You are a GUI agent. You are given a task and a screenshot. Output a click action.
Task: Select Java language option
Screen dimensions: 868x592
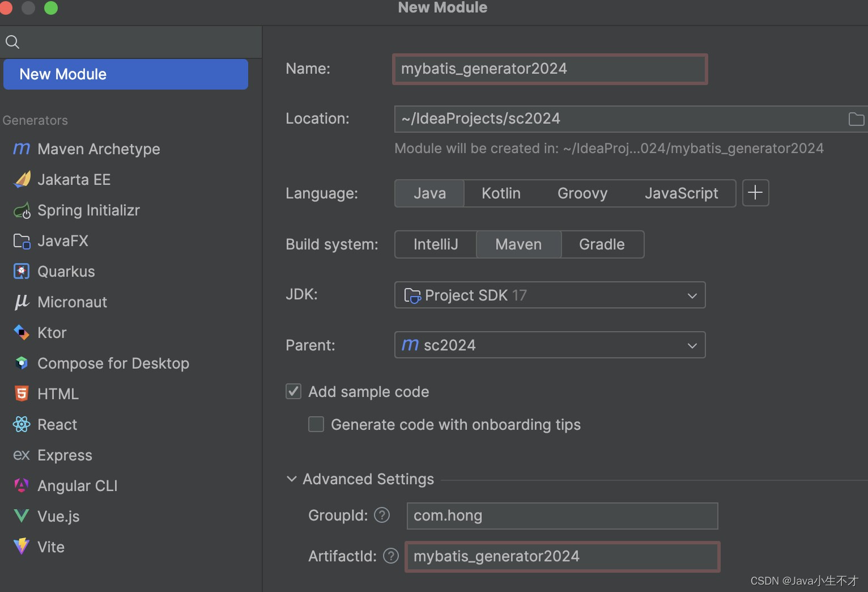tap(429, 193)
